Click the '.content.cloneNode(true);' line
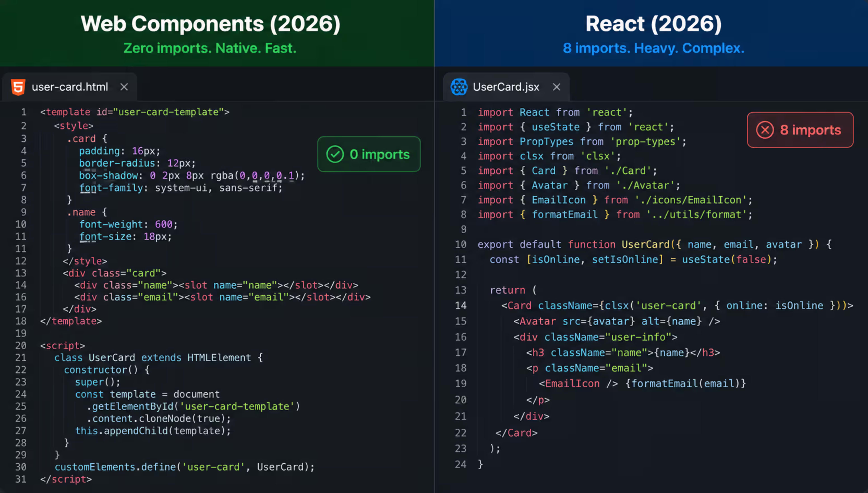The height and width of the screenshot is (493, 868). [x=159, y=418]
